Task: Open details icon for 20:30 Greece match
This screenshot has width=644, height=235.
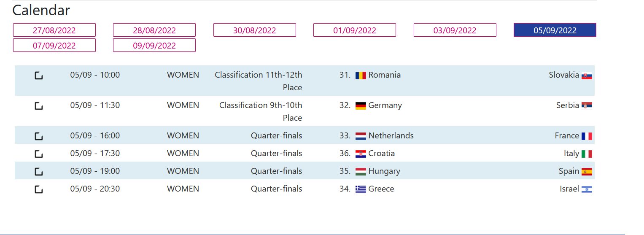Action: [x=39, y=189]
